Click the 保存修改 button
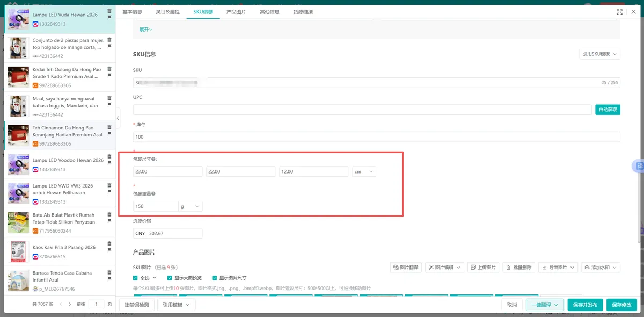The width and height of the screenshot is (644, 317). coord(621,305)
